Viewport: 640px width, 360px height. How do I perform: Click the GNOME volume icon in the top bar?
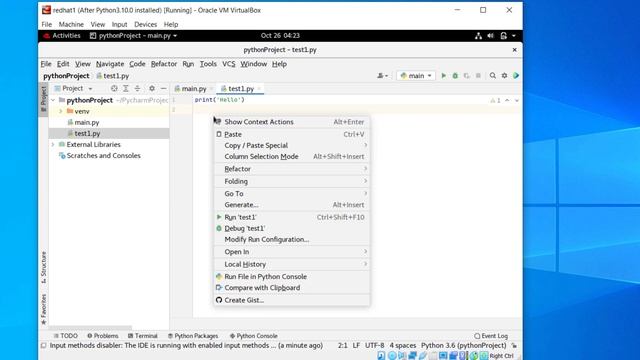click(491, 36)
